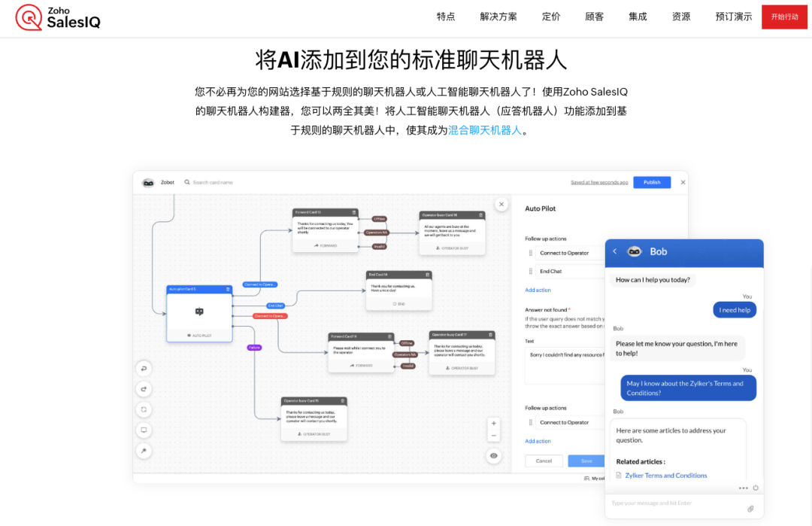Attach a file using the paperclip icon
The image size is (812, 526).
(x=750, y=509)
